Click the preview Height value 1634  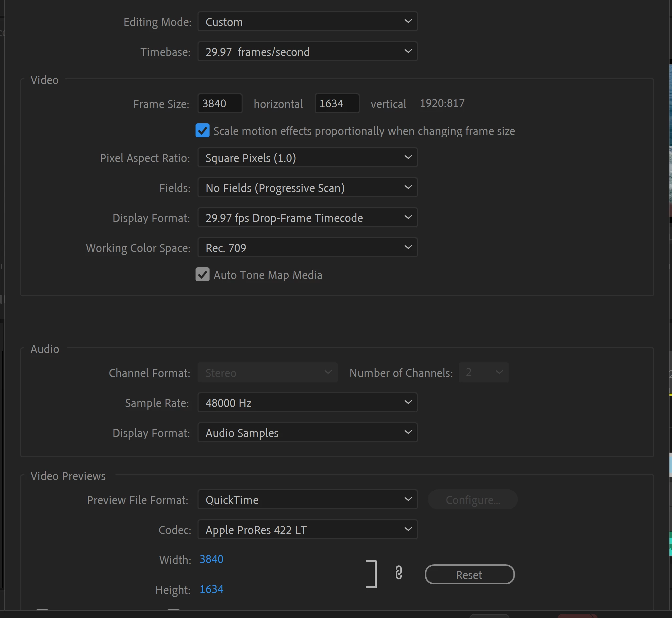212,589
